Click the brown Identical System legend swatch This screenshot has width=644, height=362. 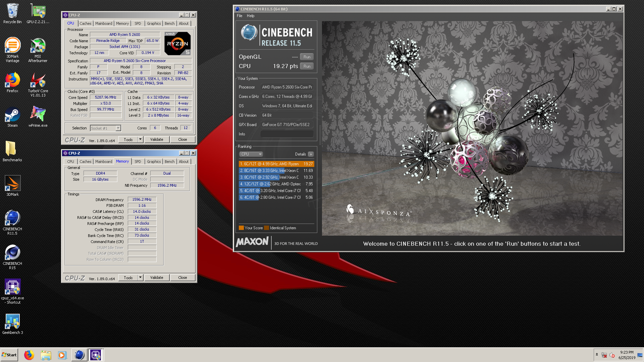266,228
